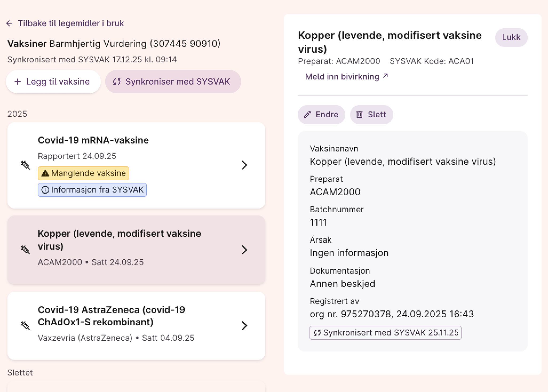This screenshot has width=548, height=392.
Task: Open Kopper vaccine details chevron
Action: 244,250
